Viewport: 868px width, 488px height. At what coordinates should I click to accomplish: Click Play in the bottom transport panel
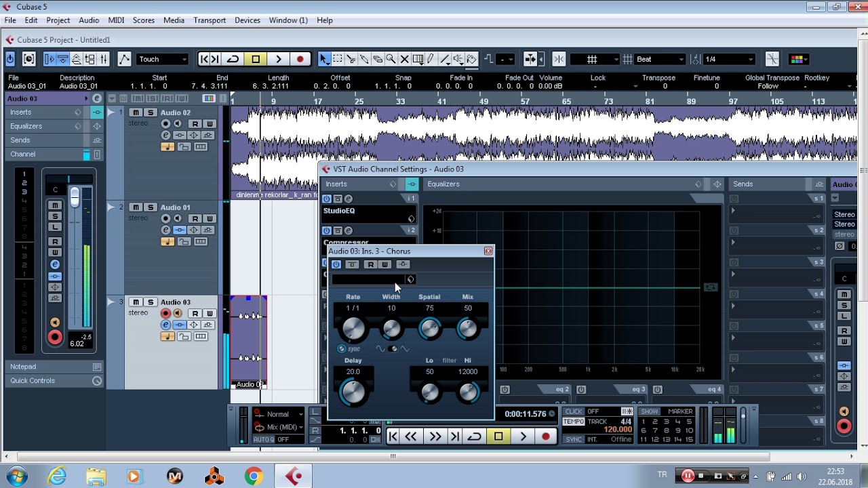[x=523, y=436]
